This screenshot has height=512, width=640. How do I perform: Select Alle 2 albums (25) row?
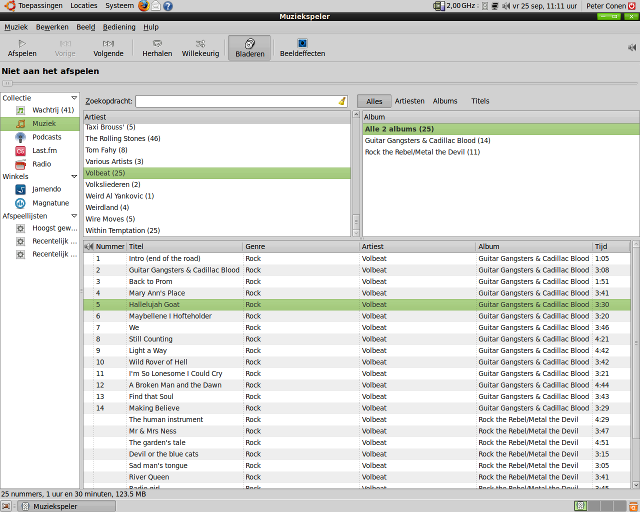click(x=500, y=129)
